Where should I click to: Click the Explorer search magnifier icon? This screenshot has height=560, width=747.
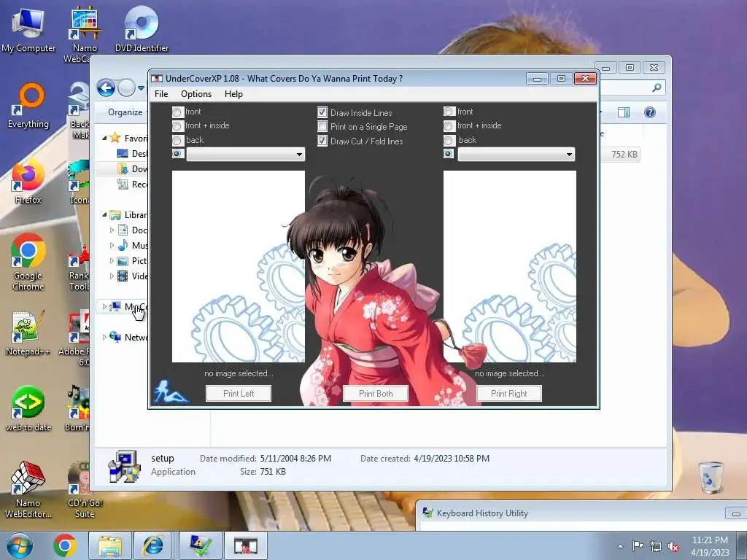click(x=657, y=87)
